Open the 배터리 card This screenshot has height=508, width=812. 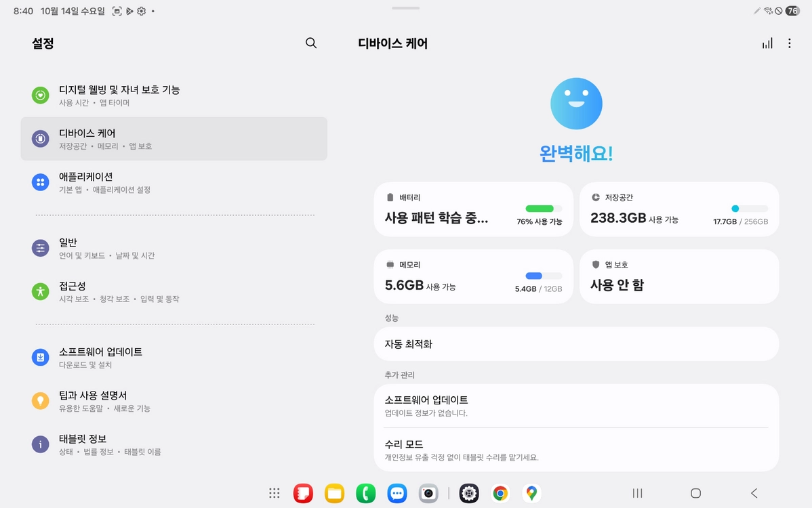pyautogui.click(x=473, y=209)
